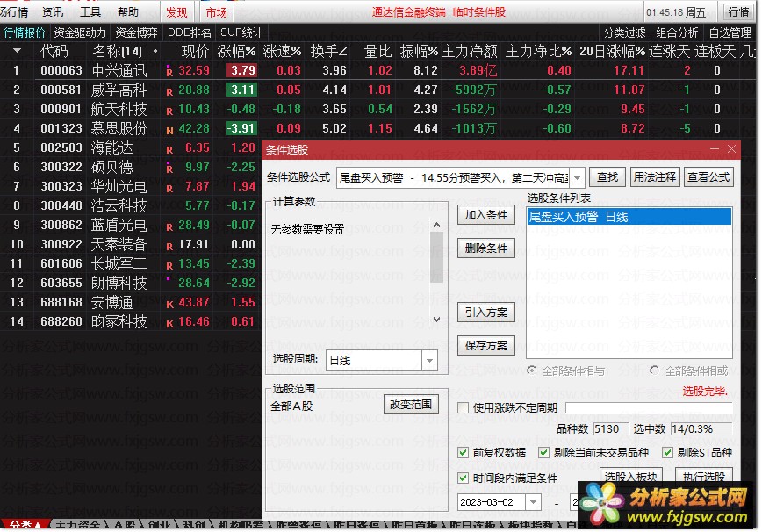Open the start date 2023-03-02 dropdown arrow
The height and width of the screenshot is (532, 762).
click(x=533, y=502)
